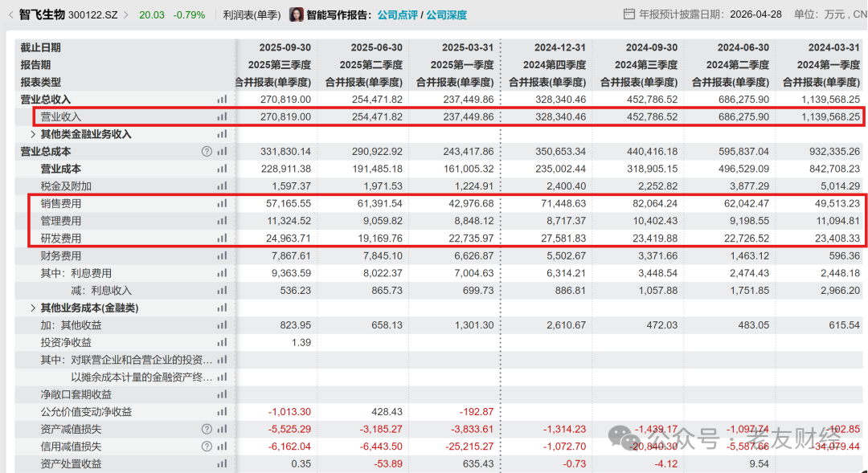This screenshot has width=868, height=473.
Task: Click 利润表(单季) statement label
Action: pos(252,15)
